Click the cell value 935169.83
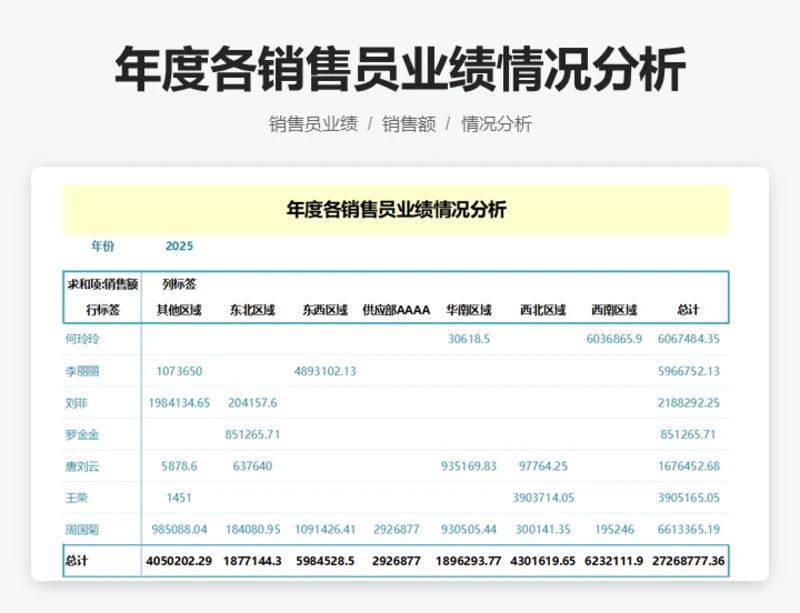Image resolution: width=800 pixels, height=613 pixels. point(469,466)
